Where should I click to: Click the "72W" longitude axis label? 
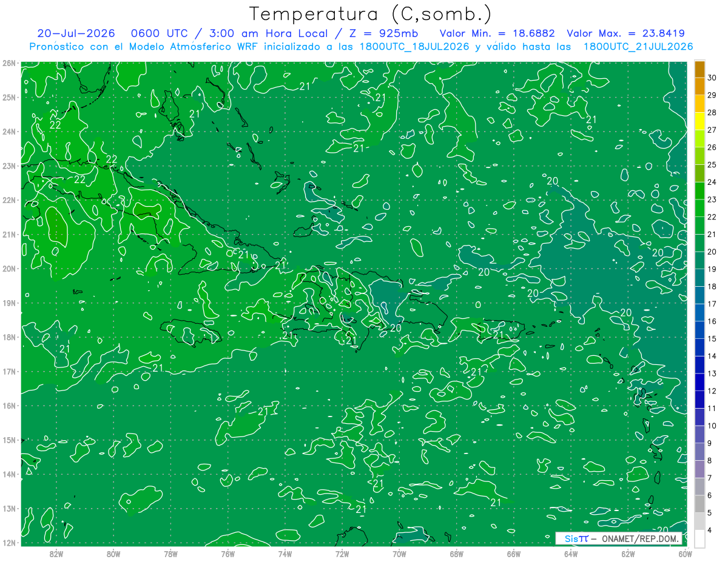342,553
